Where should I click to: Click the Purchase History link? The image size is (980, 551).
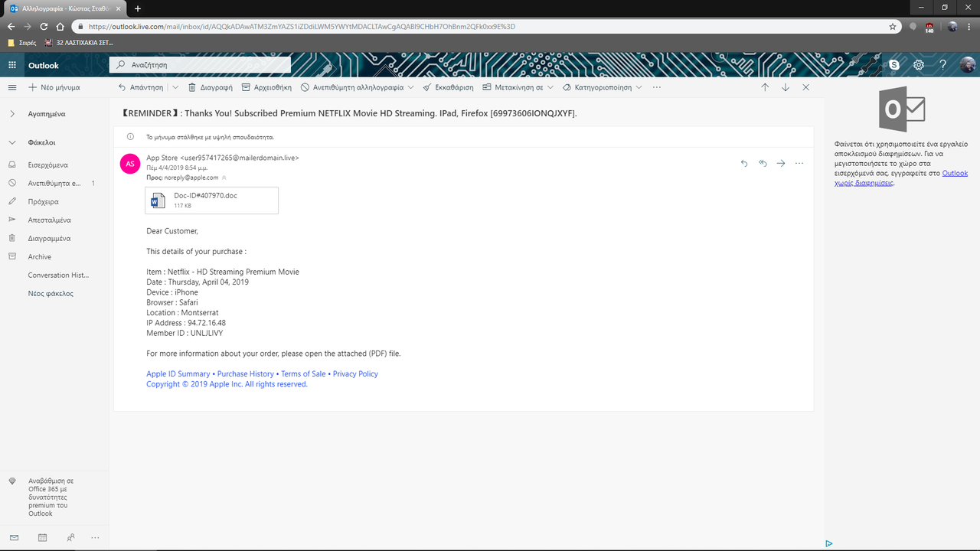pos(246,374)
